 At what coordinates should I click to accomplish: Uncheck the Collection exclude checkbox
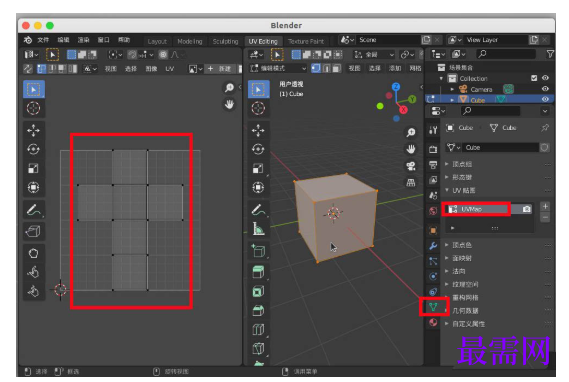534,78
